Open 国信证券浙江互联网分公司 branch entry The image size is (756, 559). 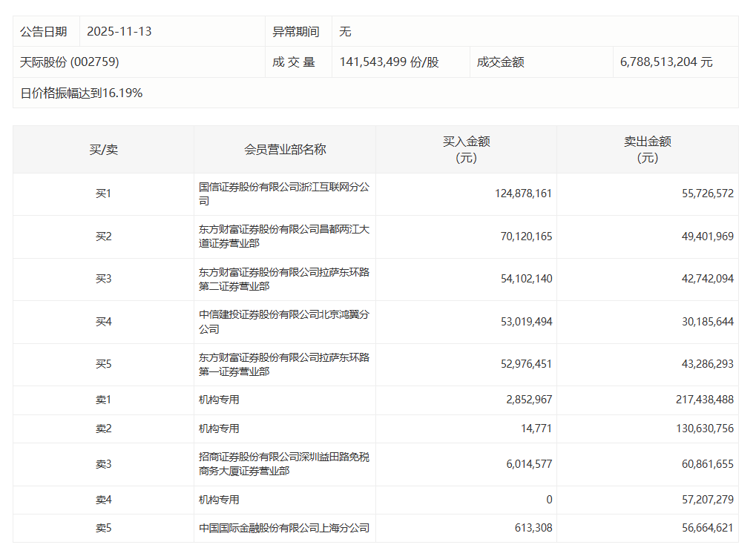pos(283,193)
